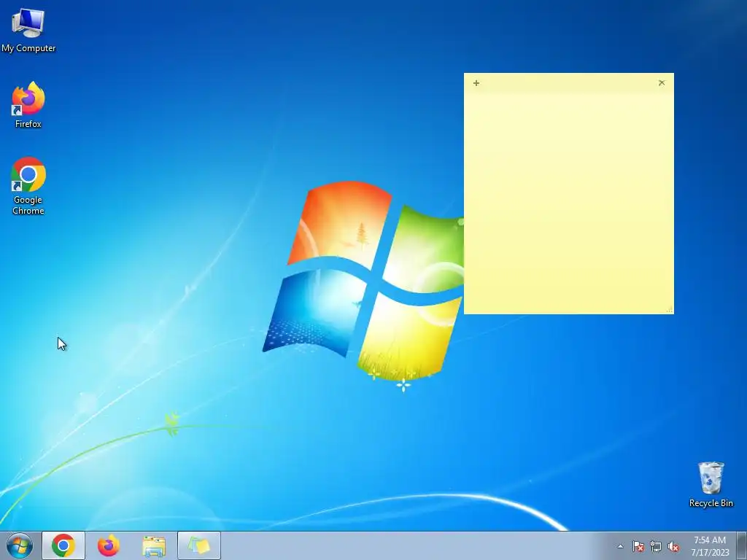Show hidden tray icons arrow
This screenshot has height=560, width=747.
tap(620, 546)
